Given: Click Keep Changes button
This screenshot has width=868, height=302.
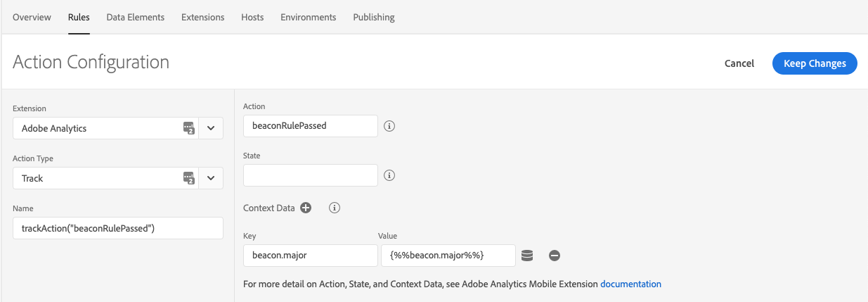Looking at the screenshot, I should (x=815, y=63).
